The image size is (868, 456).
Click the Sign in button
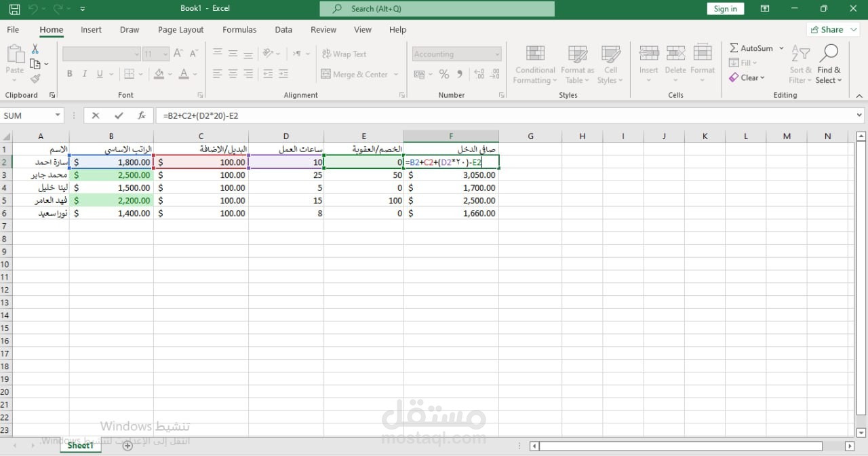[x=726, y=9]
